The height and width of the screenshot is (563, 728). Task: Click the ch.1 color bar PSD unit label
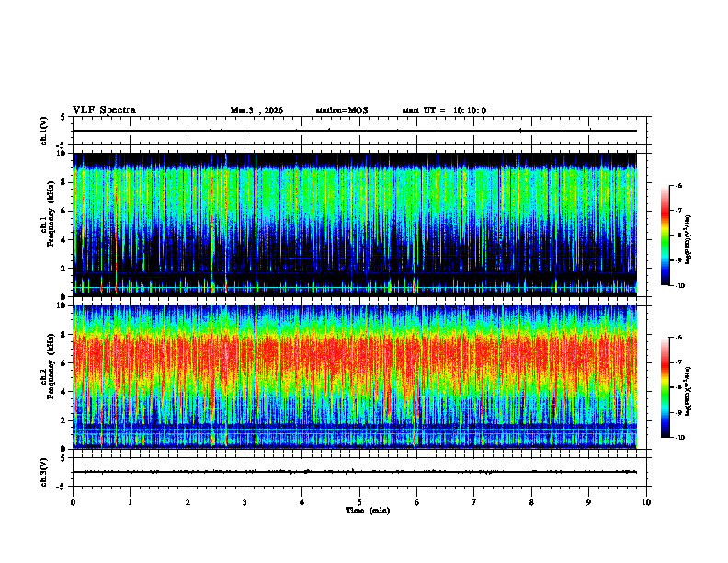[688, 240]
